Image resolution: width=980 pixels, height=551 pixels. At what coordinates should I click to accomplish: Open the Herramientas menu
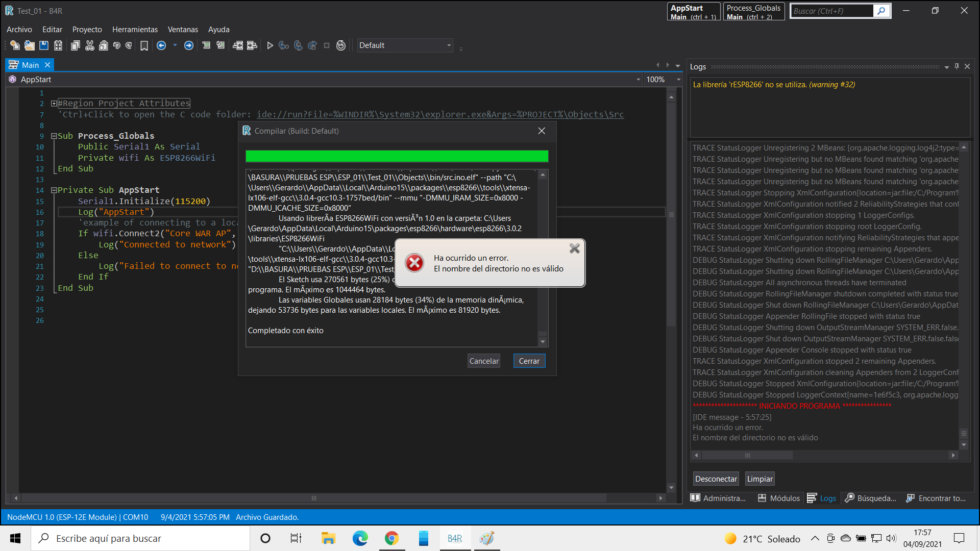tap(135, 30)
